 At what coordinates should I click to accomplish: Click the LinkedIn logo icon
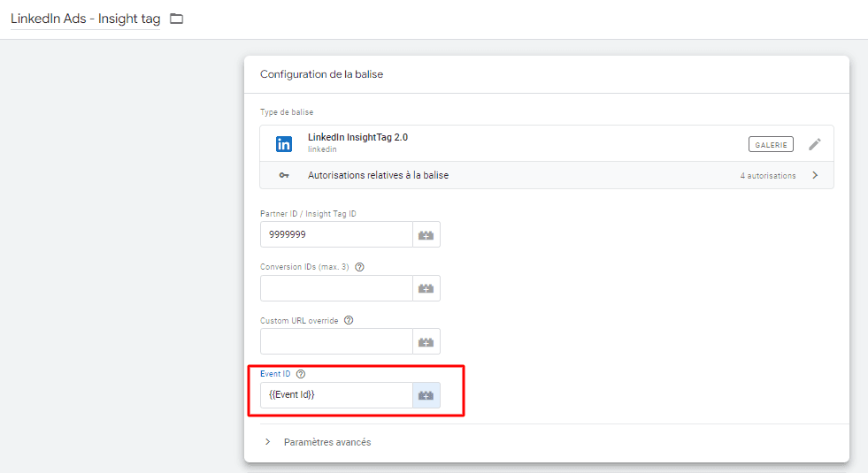pos(284,144)
